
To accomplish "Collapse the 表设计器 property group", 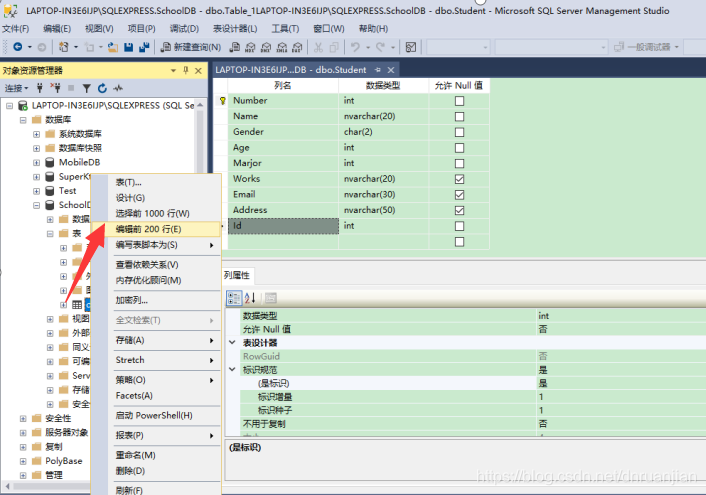I will coord(232,342).
